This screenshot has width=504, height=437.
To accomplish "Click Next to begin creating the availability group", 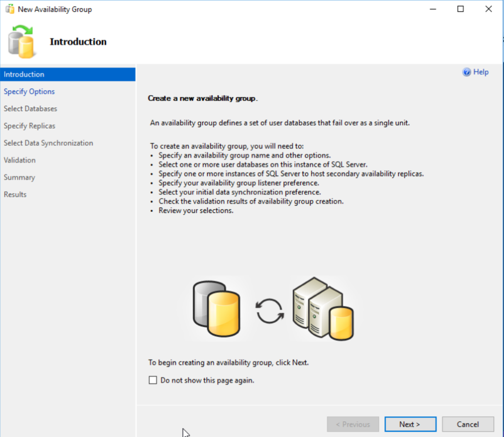I will [410, 424].
